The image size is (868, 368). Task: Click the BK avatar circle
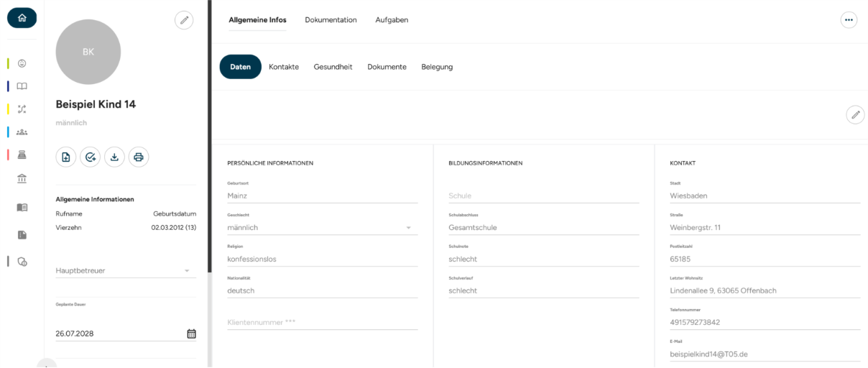pos(88,52)
